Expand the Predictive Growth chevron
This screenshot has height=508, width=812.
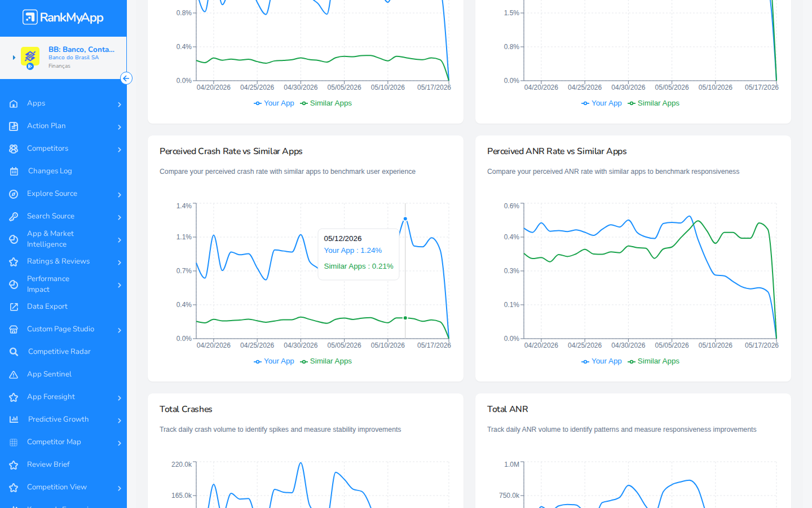[120, 421]
